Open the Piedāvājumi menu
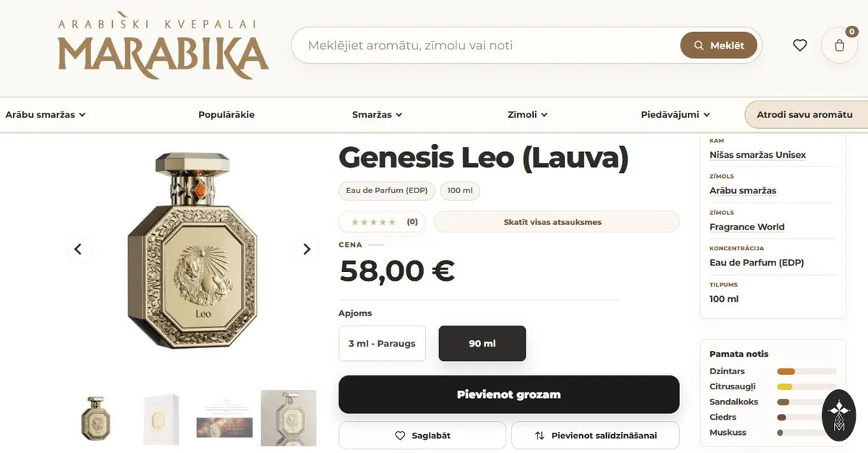This screenshot has height=453, width=868. point(676,114)
